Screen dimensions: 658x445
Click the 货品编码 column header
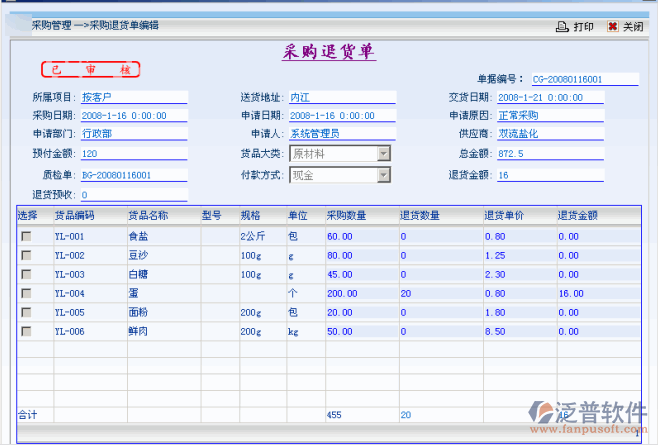coord(74,215)
